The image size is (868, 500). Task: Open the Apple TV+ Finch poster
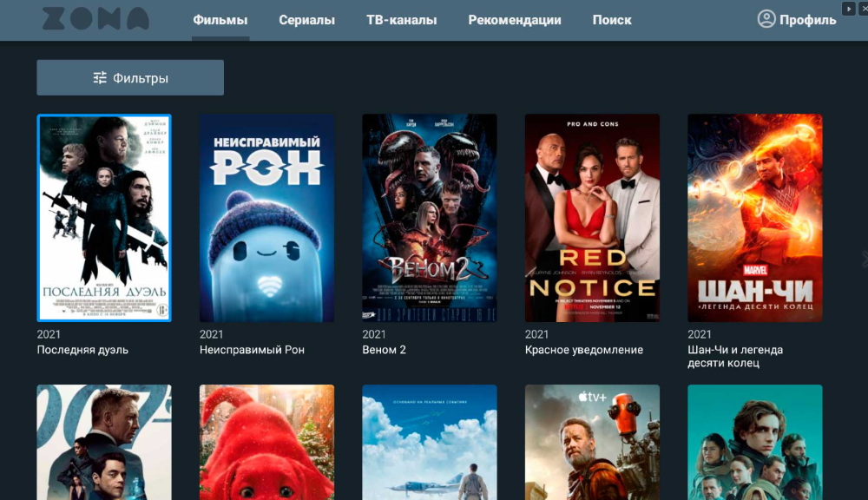point(592,443)
